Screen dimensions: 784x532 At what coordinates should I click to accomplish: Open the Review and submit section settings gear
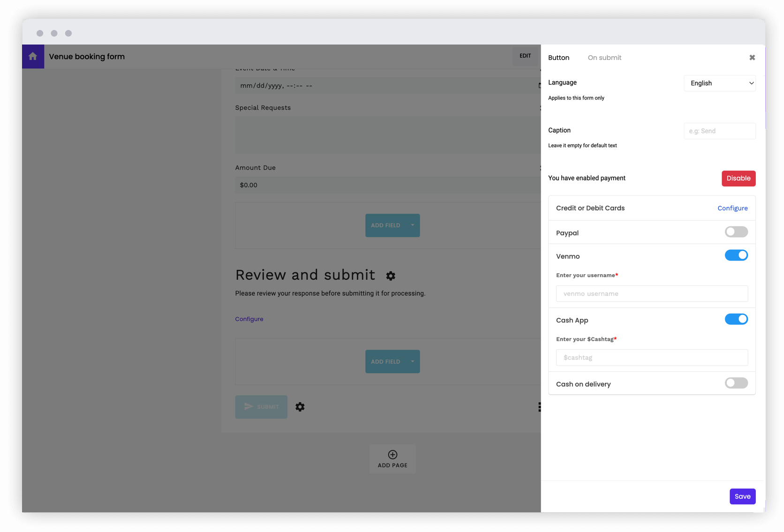[x=391, y=276]
